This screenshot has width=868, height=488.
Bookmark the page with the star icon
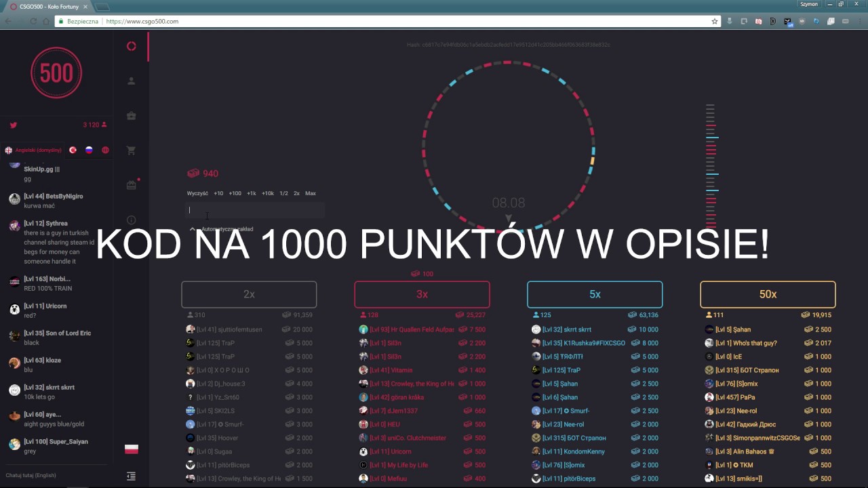[x=715, y=22]
